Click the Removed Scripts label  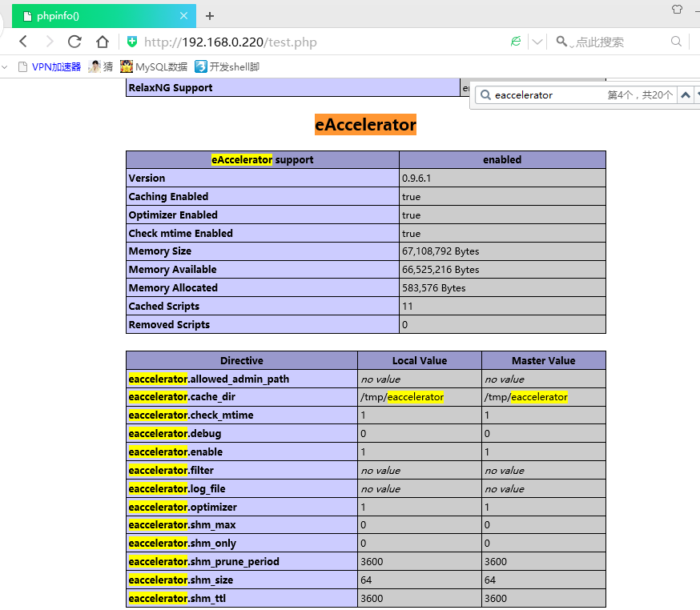[169, 324]
